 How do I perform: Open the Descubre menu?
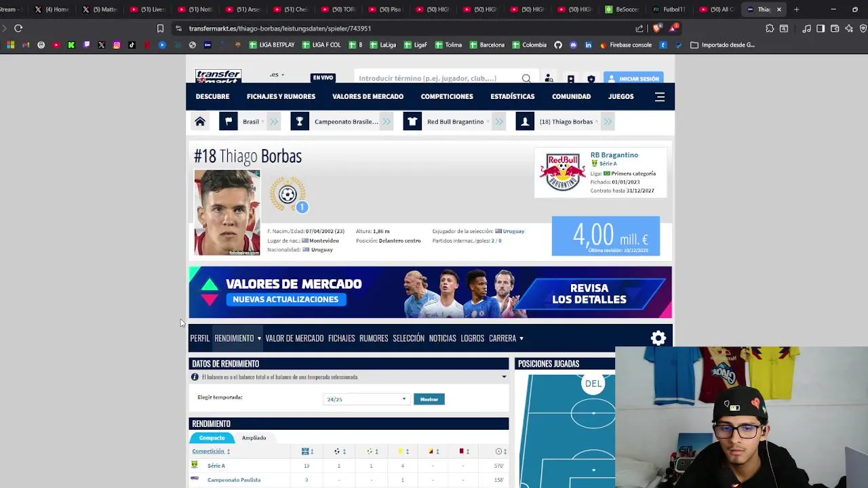[x=212, y=97]
